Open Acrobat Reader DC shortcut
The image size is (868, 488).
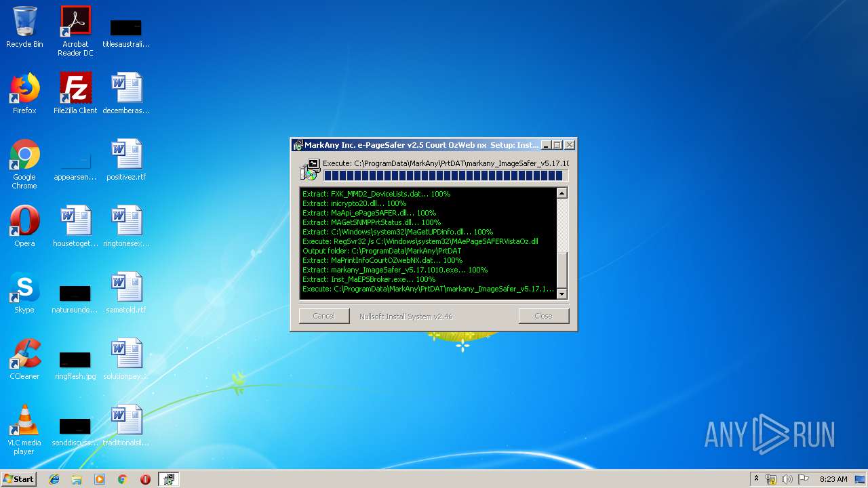[x=75, y=32]
